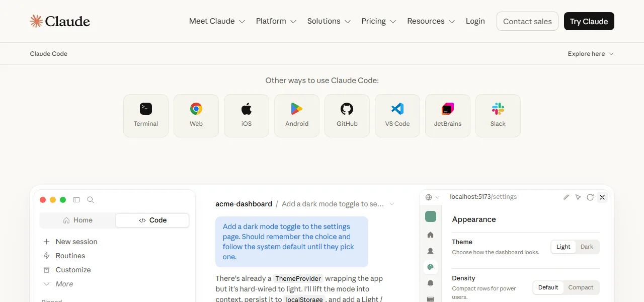Close the preview pane with the X
Screen dimensions: 644x302
tap(602, 197)
